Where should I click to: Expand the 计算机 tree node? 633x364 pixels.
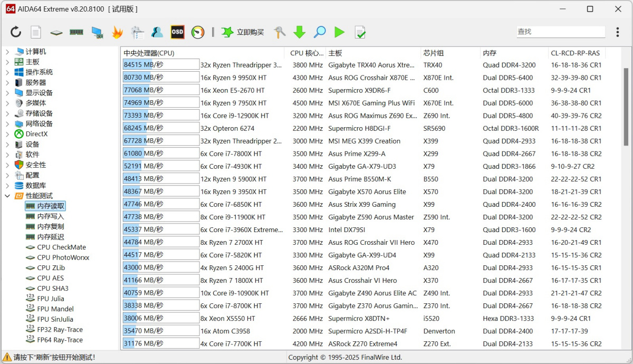click(x=7, y=52)
